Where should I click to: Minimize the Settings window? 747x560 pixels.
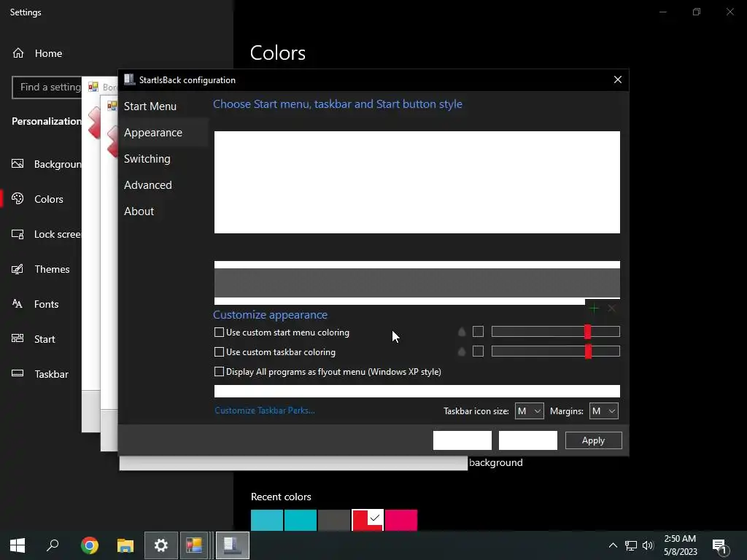click(x=662, y=12)
